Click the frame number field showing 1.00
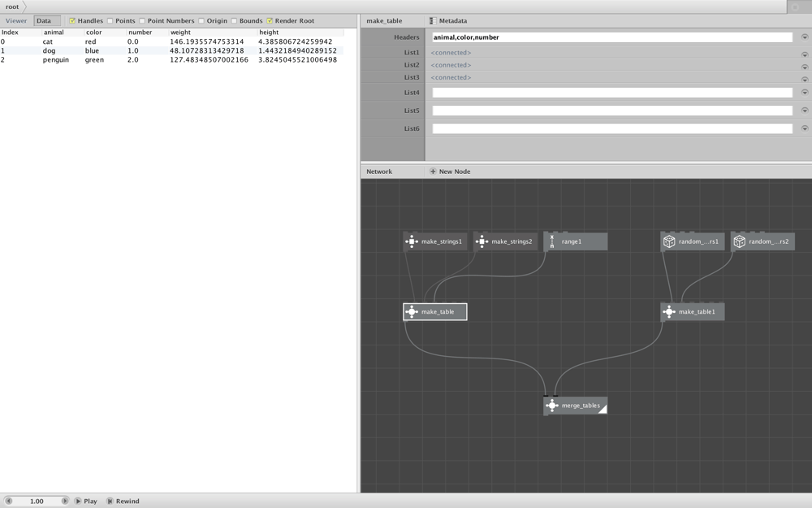812x508 pixels. click(37, 501)
